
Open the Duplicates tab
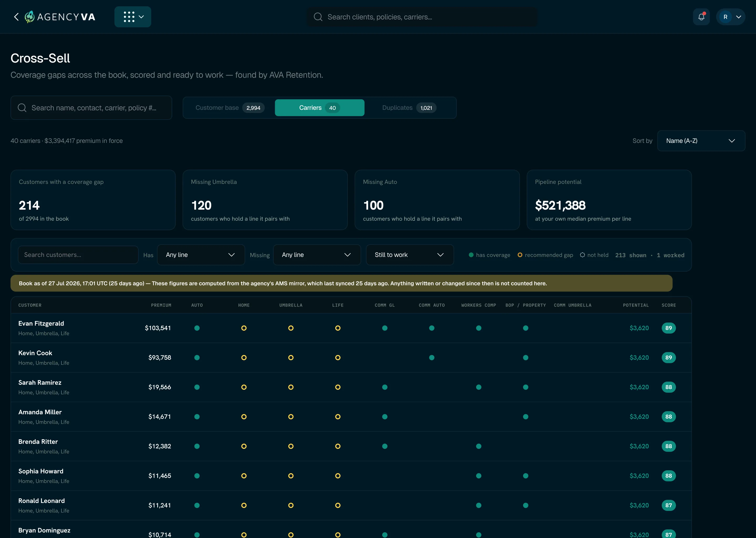[409, 108]
